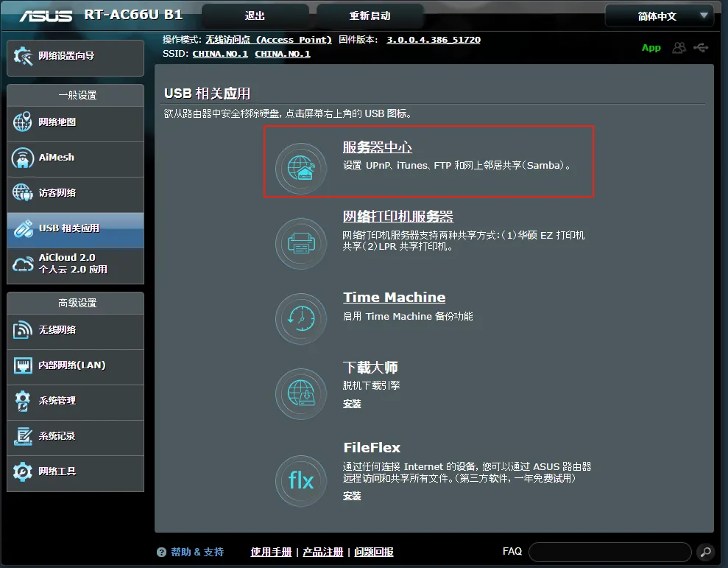Screen dimensions: 728x568
Task: Click into the FAQ search field
Action: pyautogui.click(x=610, y=552)
